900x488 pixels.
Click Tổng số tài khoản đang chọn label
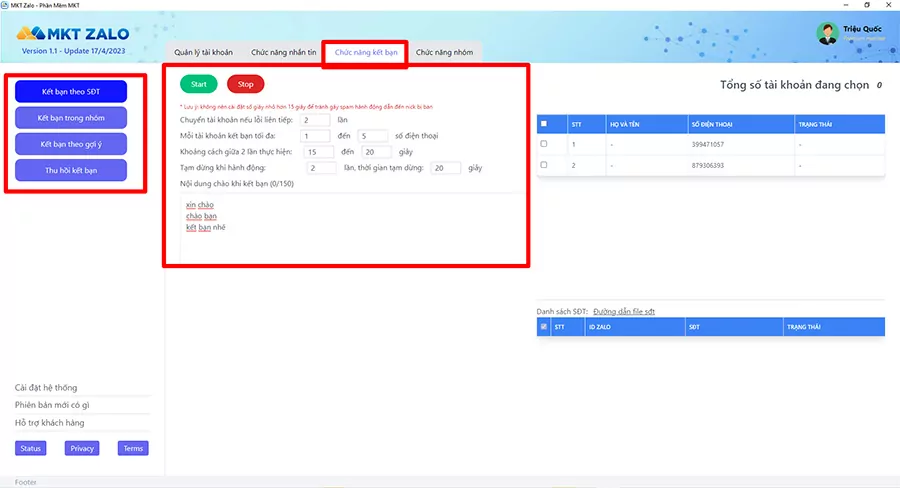coord(794,85)
